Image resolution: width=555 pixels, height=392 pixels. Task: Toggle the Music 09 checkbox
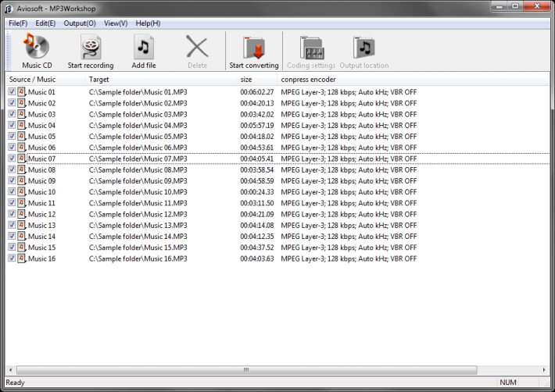(12, 180)
